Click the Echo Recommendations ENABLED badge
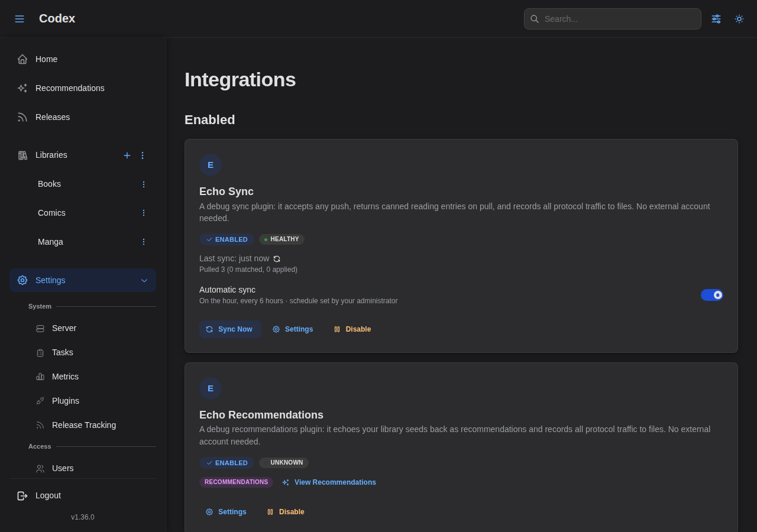Image resolution: width=757 pixels, height=532 pixels. (227, 463)
